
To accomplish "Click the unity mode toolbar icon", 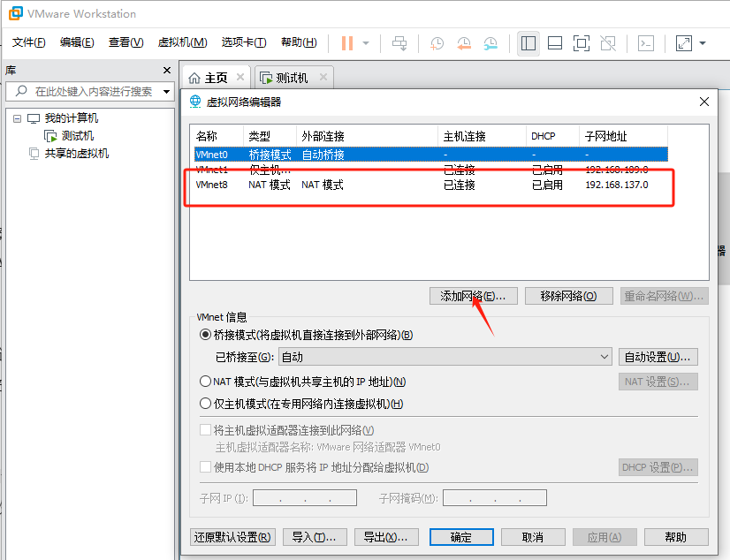I will [608, 43].
